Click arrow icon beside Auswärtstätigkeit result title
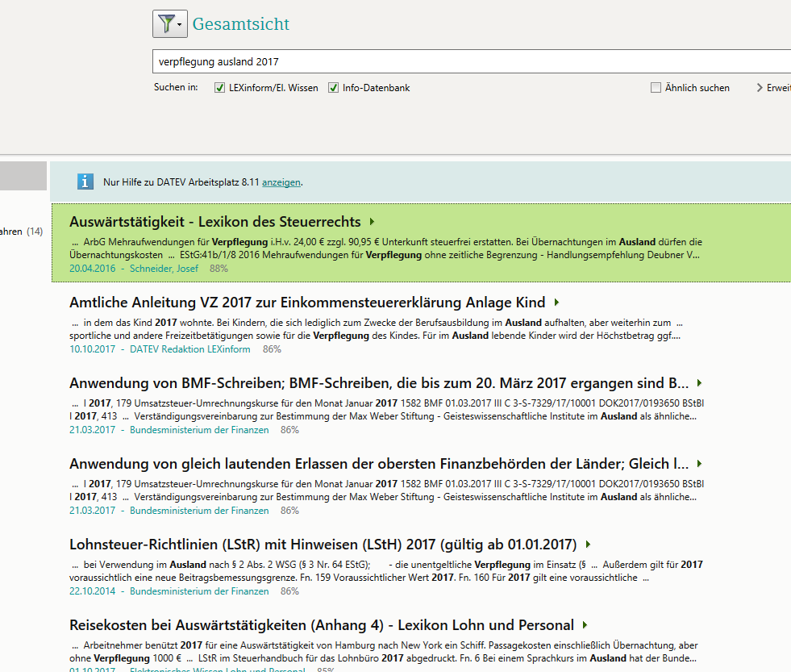791x672 pixels. click(372, 222)
